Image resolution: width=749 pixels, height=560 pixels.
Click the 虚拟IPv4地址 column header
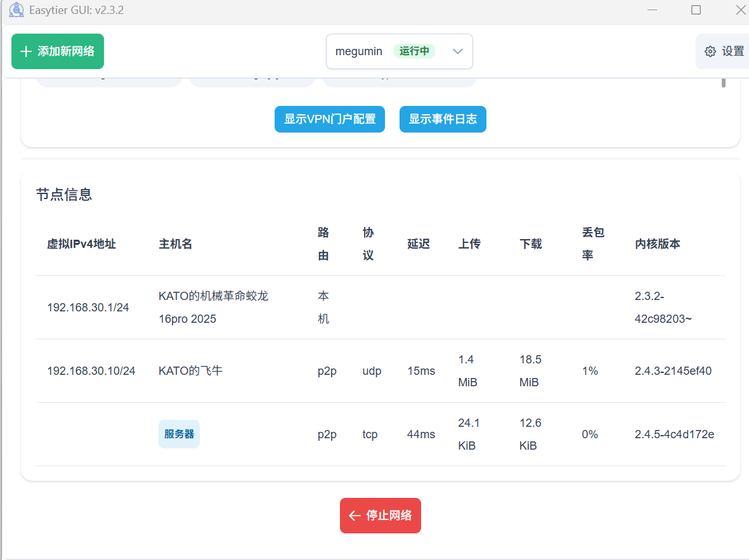pyautogui.click(x=81, y=244)
